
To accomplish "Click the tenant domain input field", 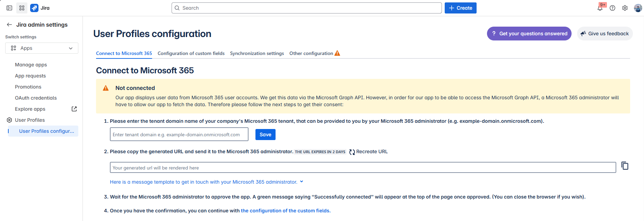I will [179, 135].
